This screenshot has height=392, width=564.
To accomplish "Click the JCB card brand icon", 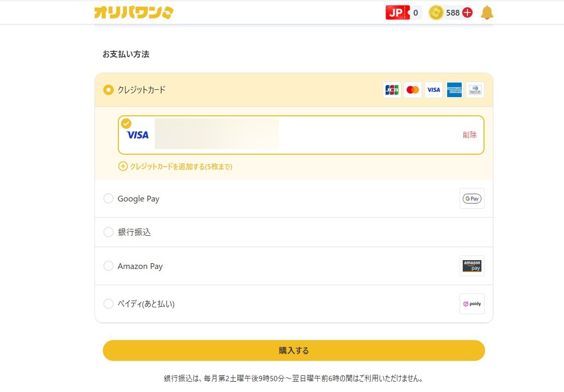I will [392, 90].
